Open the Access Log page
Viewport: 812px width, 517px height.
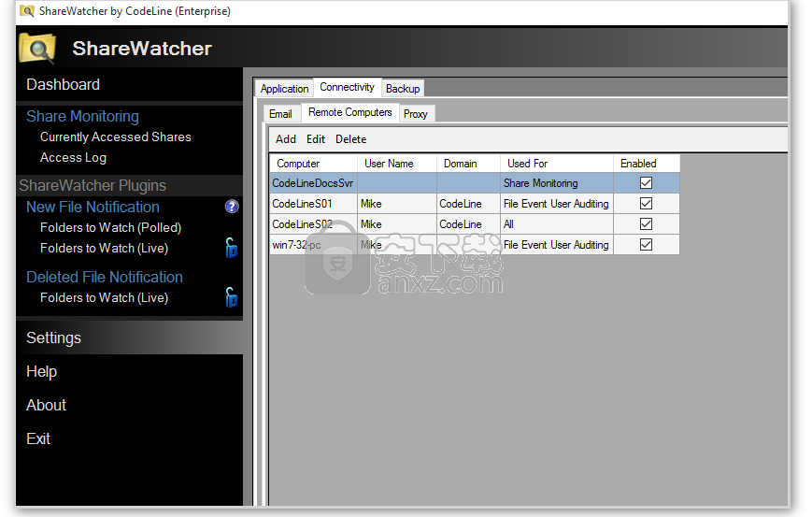coord(73,157)
